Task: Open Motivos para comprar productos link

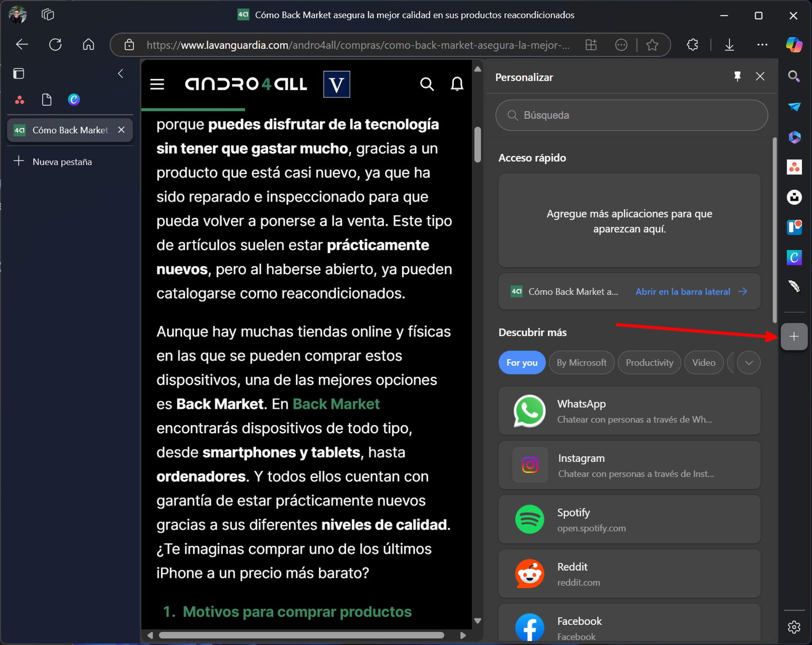Action: click(297, 611)
